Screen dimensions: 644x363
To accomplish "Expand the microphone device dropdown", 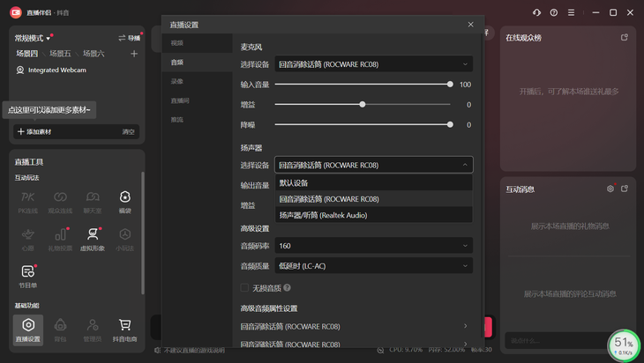I will point(374,64).
